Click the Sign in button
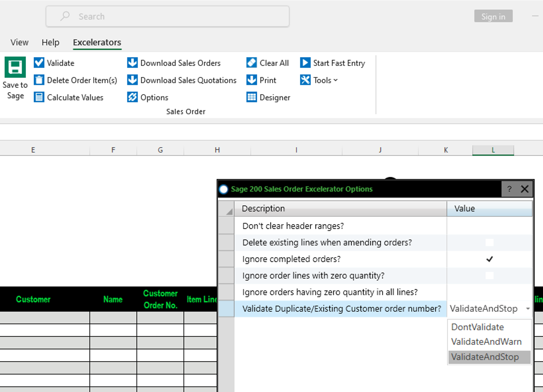The image size is (543, 392). 493,16
